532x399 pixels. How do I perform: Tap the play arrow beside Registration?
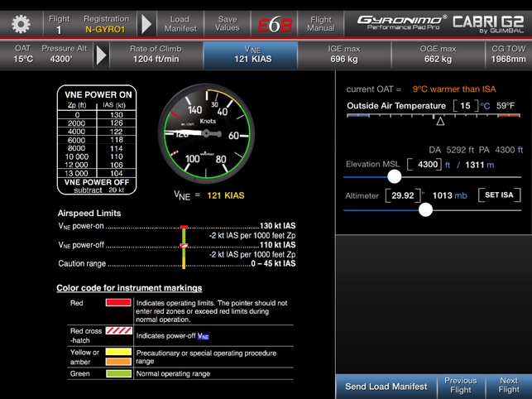coord(146,24)
